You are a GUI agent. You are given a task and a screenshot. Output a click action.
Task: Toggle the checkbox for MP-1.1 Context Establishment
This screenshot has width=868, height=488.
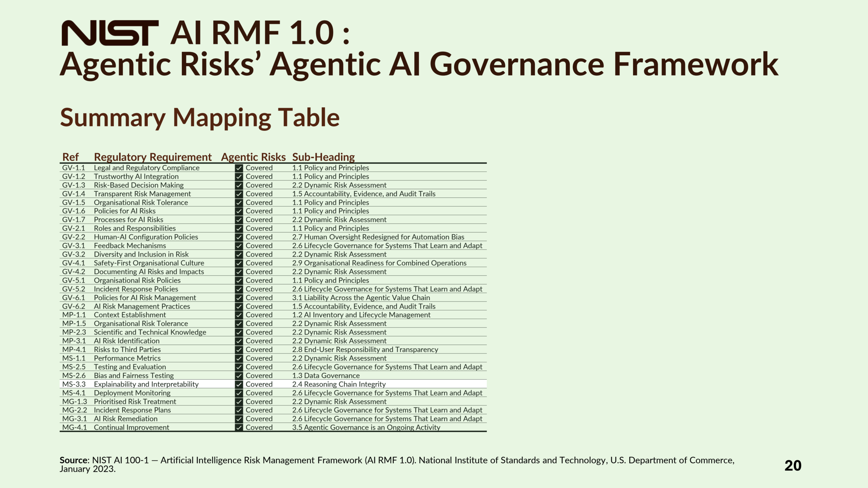[x=239, y=315]
